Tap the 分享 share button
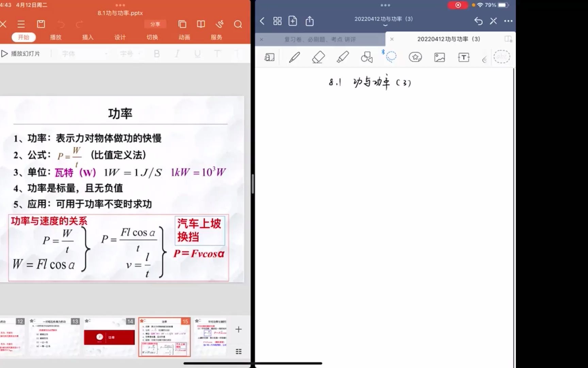The width and height of the screenshot is (588, 368). pos(155,24)
